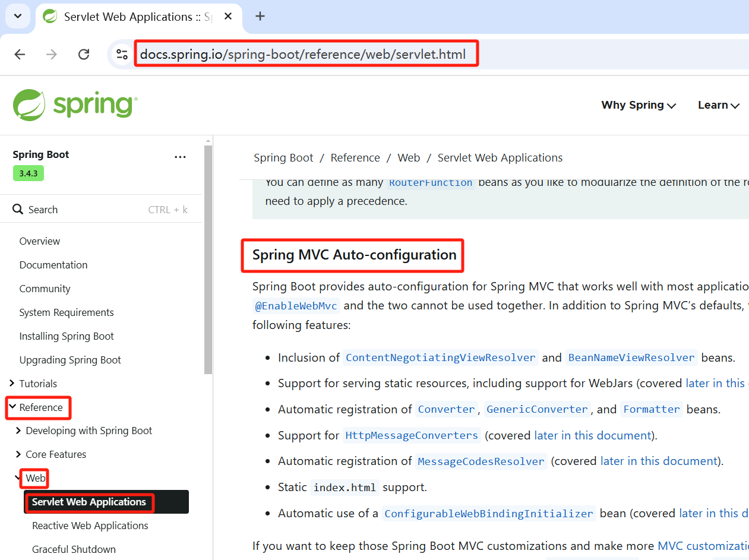Open Documentation in the sidebar
749x560 pixels.
click(53, 265)
